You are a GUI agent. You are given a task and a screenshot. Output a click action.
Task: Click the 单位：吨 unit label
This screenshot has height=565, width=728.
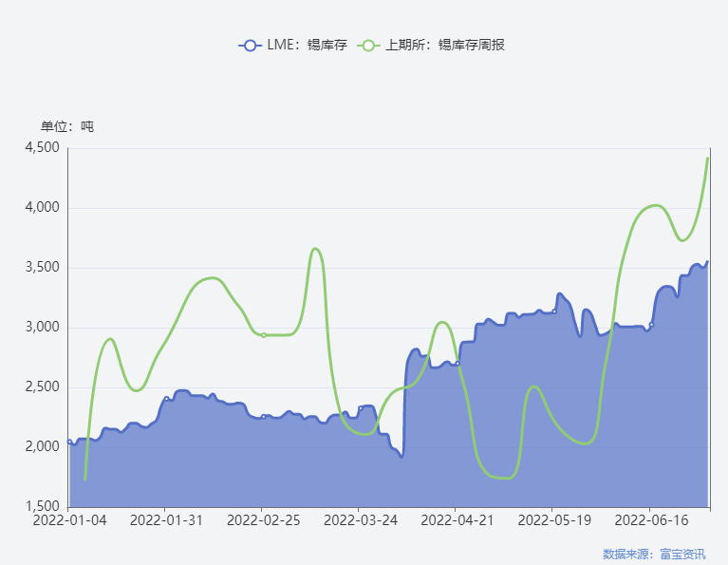(67, 126)
